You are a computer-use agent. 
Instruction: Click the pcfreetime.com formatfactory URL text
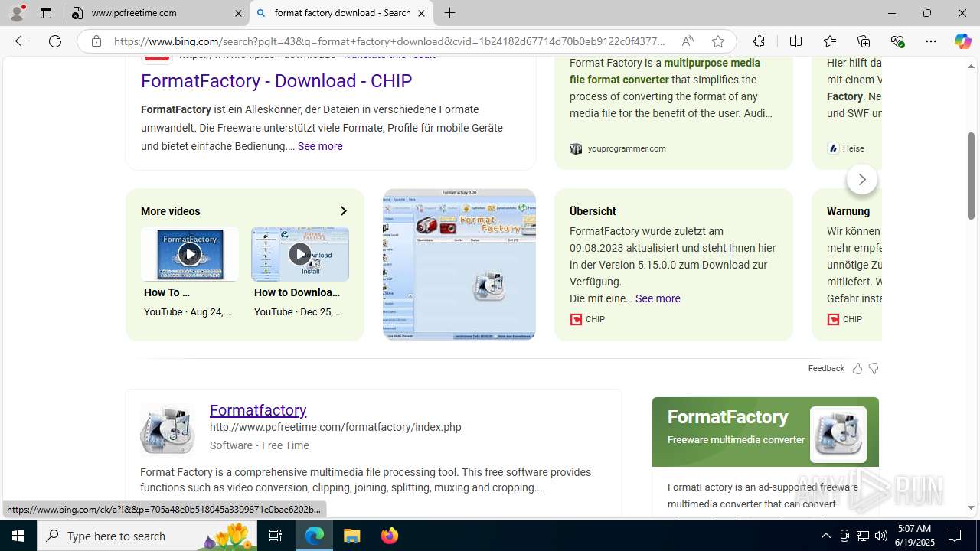(335, 428)
